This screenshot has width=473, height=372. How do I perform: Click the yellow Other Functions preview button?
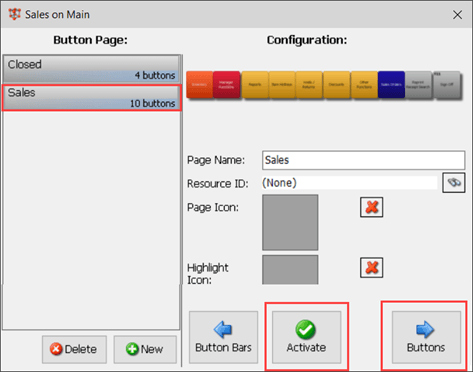coord(364,85)
